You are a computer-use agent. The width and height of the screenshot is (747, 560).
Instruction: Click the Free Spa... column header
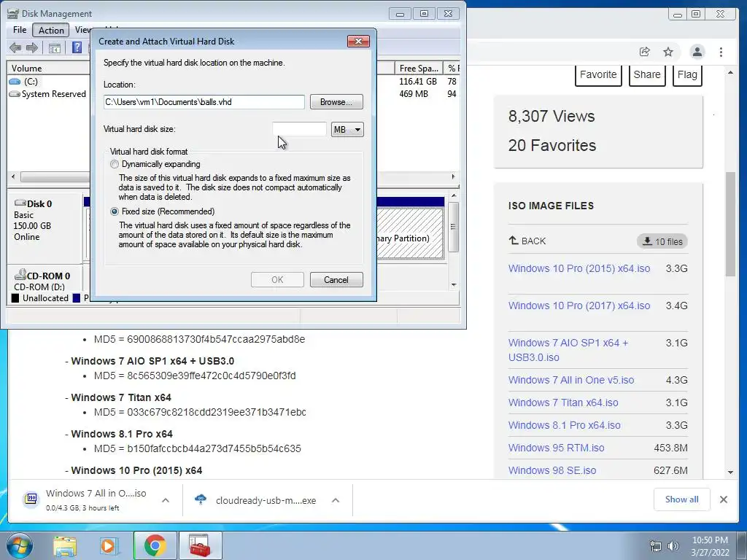tap(419, 69)
